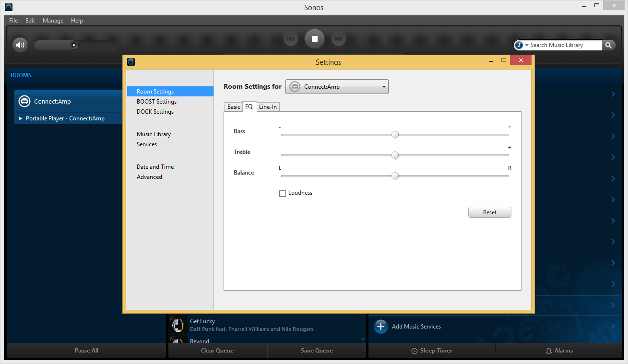Go to Music Library settings
The width and height of the screenshot is (628, 364).
click(154, 134)
